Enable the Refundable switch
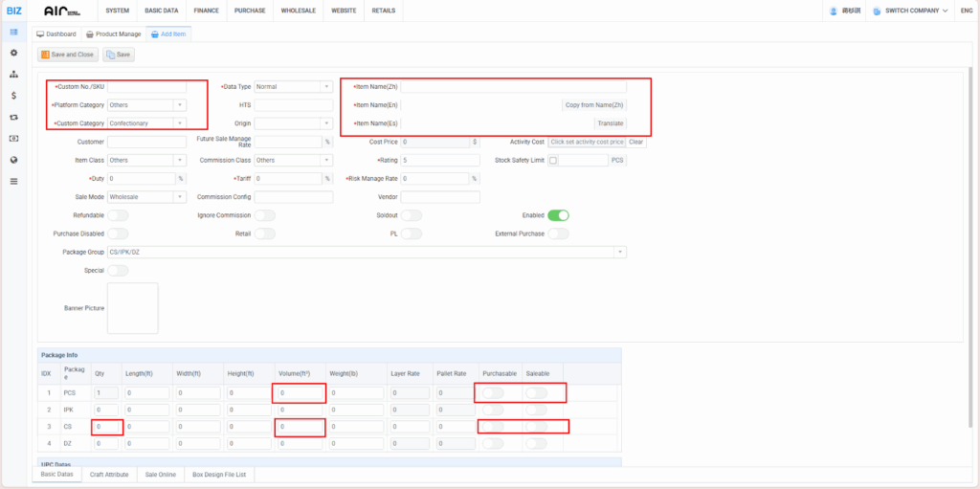 (118, 215)
